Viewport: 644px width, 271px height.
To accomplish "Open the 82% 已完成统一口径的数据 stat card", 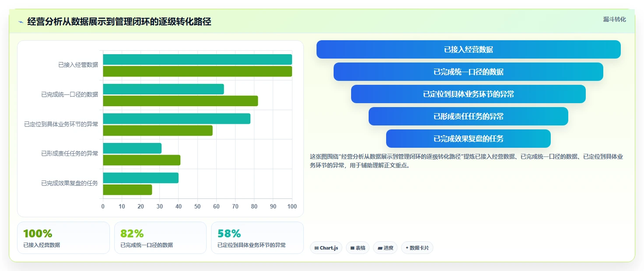I will tap(160, 238).
